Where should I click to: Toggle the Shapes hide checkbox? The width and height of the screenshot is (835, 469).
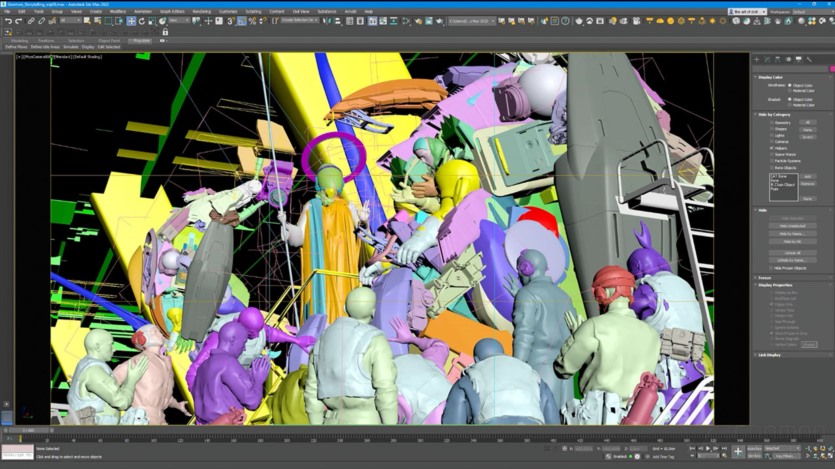coord(772,129)
